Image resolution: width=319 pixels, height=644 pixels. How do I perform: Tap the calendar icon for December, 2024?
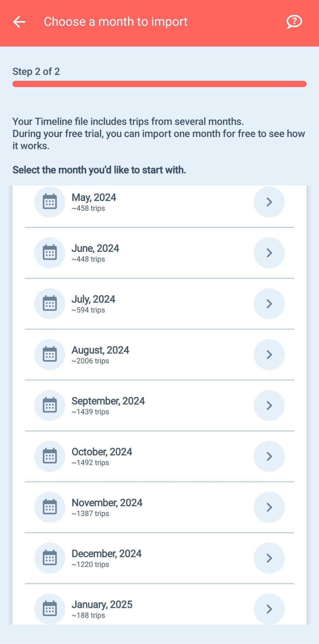[x=50, y=558]
